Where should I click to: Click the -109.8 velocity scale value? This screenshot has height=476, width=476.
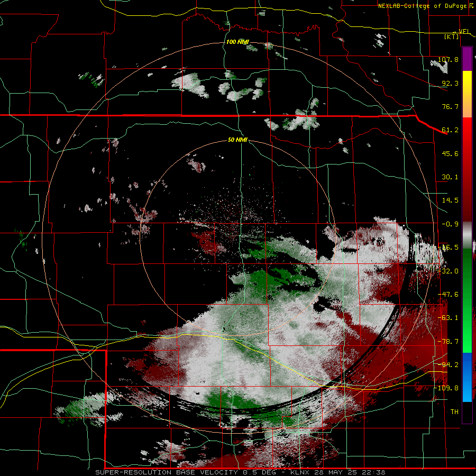tap(446, 388)
